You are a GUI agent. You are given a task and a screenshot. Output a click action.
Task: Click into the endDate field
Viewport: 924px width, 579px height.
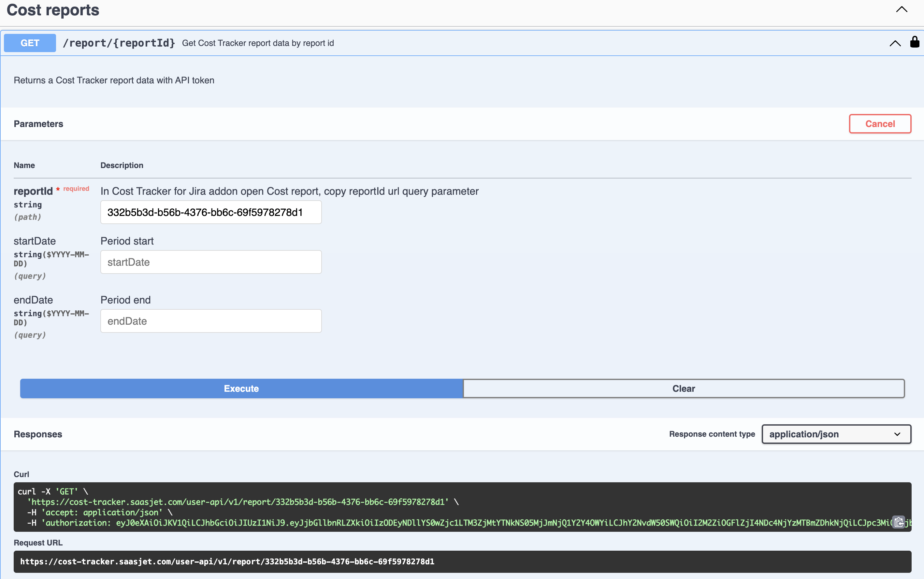click(x=211, y=321)
